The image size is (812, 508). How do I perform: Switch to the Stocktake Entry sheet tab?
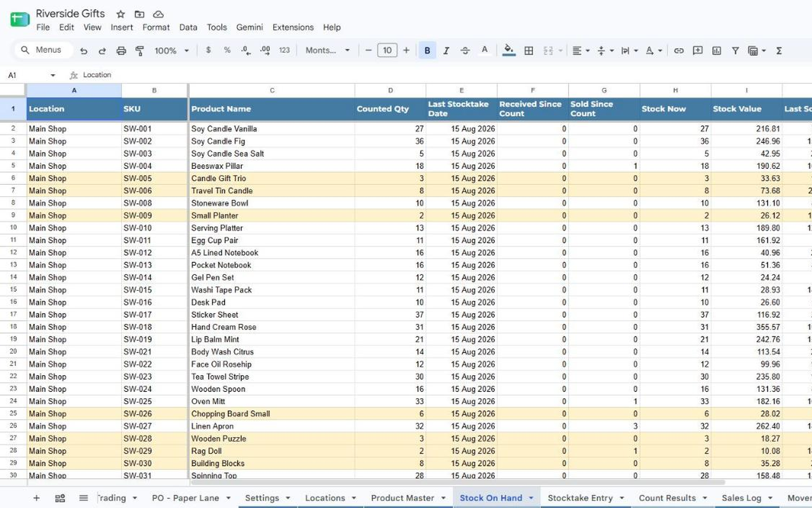coord(580,498)
